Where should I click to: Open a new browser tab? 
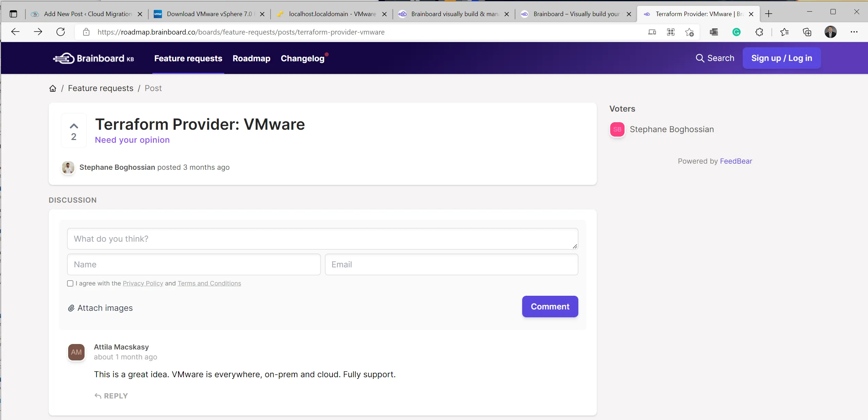point(769,14)
